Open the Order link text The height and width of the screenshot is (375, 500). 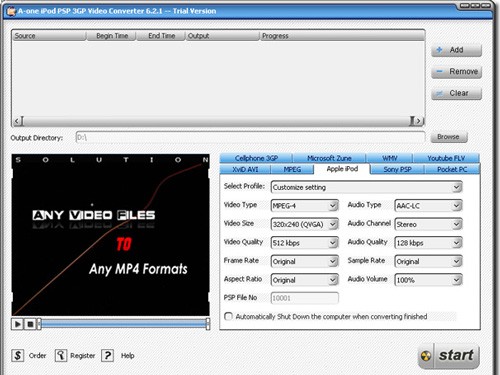[x=38, y=356]
